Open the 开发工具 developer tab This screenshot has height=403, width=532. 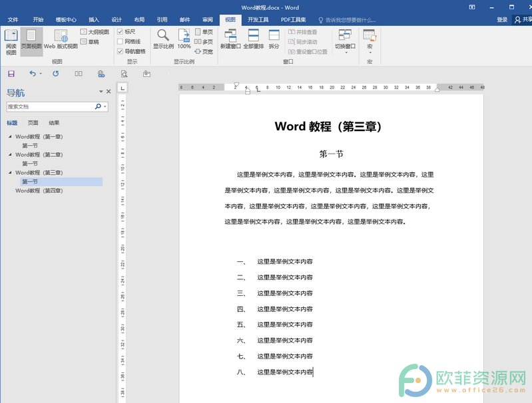(x=258, y=20)
